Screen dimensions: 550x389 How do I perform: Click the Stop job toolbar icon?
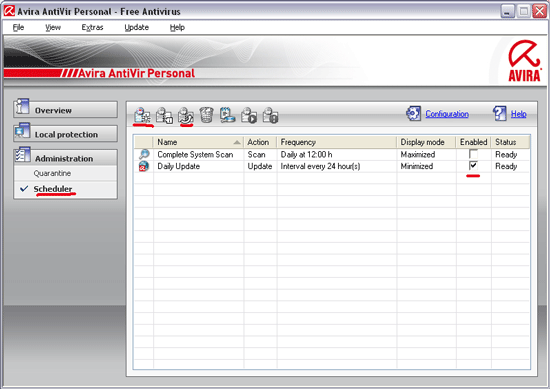[270, 115]
